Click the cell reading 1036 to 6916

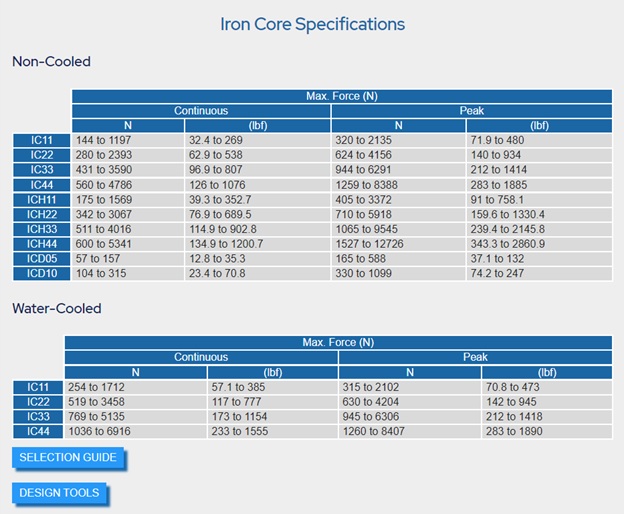tap(136, 431)
